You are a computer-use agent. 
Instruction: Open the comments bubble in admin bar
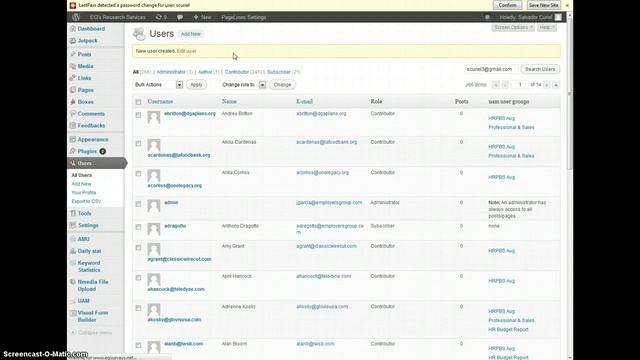(180, 17)
